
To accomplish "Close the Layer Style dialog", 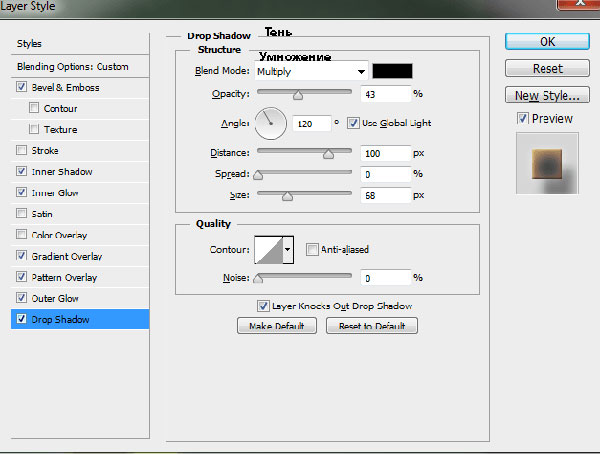I will point(579,4).
